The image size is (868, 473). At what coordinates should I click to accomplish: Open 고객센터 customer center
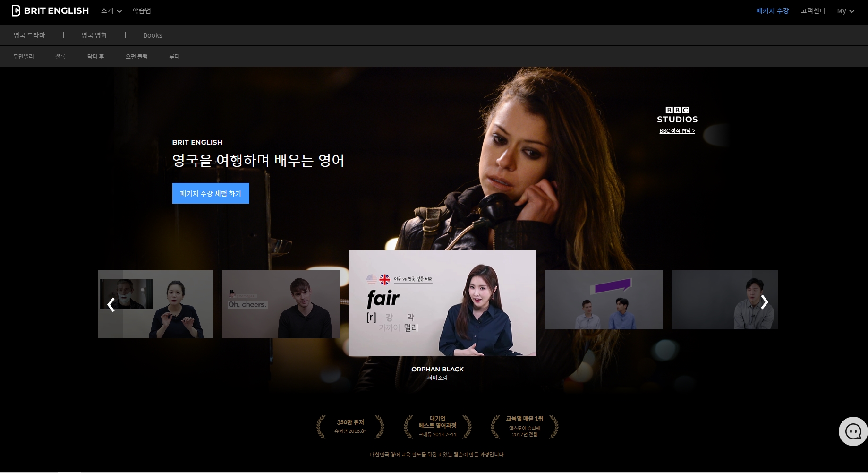[813, 10]
